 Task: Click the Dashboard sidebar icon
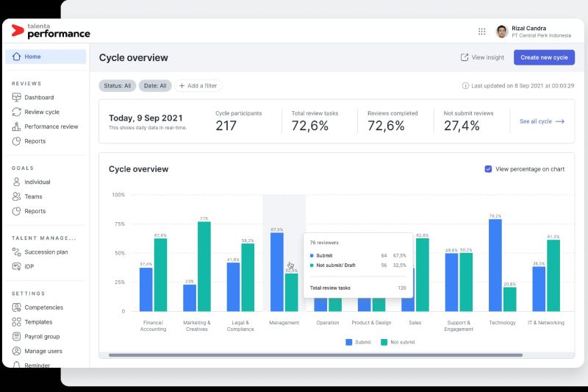17,97
